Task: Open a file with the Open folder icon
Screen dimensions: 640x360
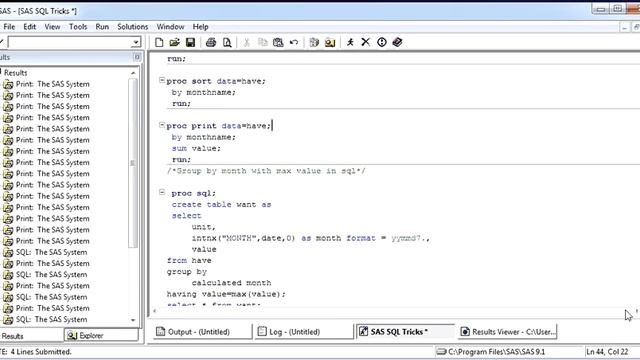Action: coord(175,42)
